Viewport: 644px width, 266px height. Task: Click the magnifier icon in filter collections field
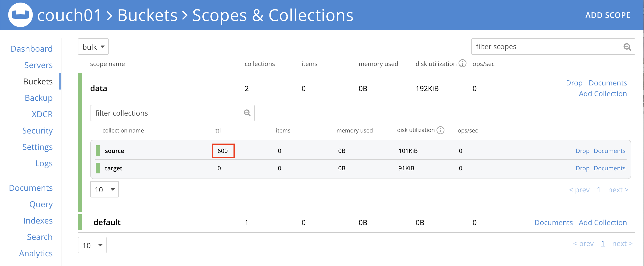pos(246,113)
